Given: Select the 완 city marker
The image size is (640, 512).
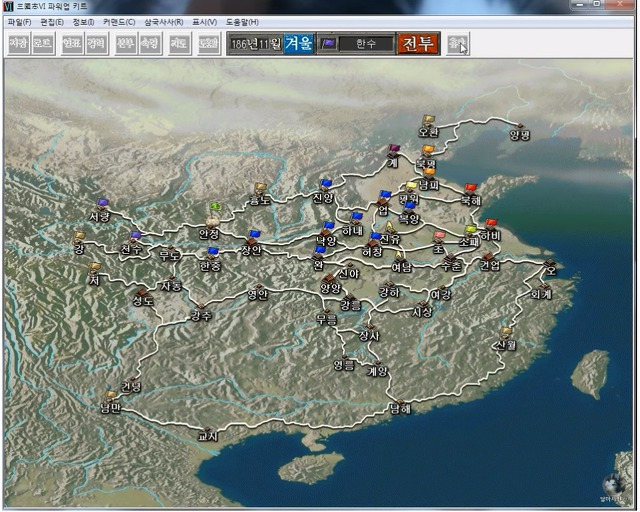Looking at the screenshot, I should [319, 260].
